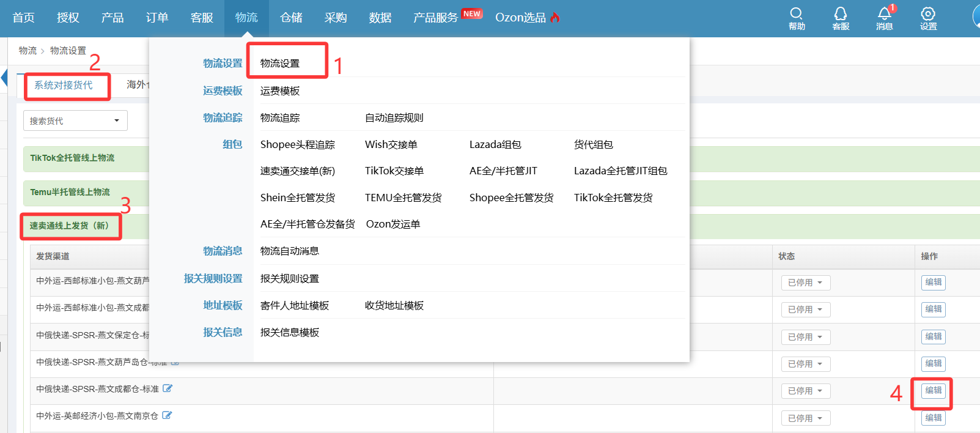
Task: Click 编辑 for 中俄快递-SPSR-燕文保定仓 row
Action: click(934, 336)
